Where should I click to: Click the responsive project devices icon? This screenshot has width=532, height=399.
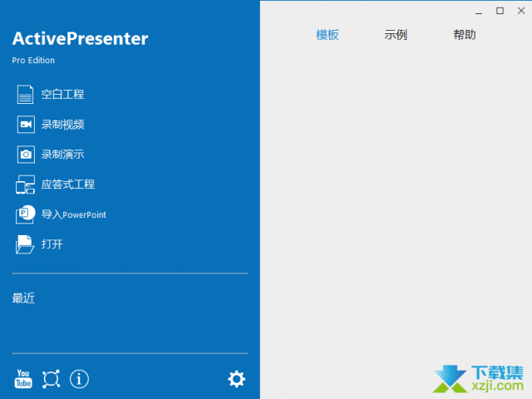(25, 185)
